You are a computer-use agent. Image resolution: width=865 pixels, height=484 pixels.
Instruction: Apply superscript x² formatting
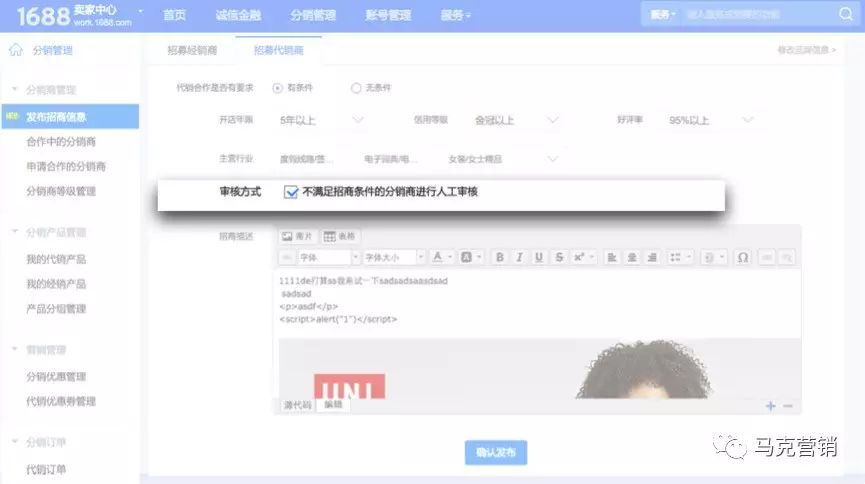click(x=583, y=257)
